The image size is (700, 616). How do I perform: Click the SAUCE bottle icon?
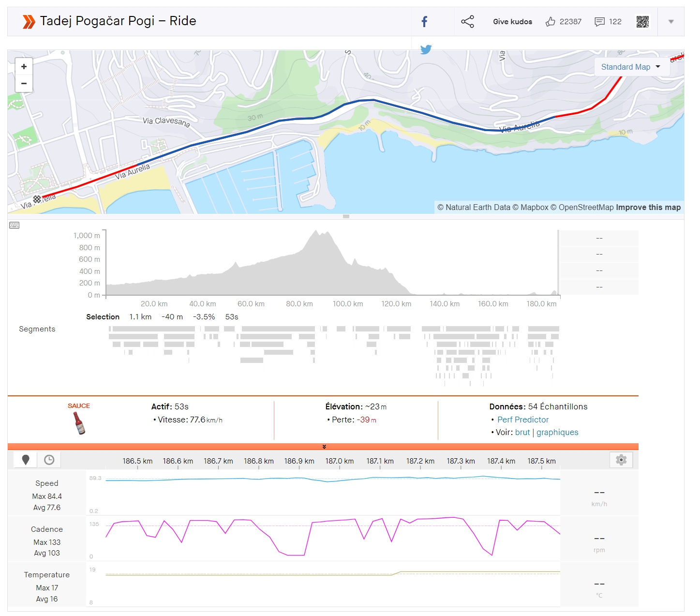tap(79, 422)
